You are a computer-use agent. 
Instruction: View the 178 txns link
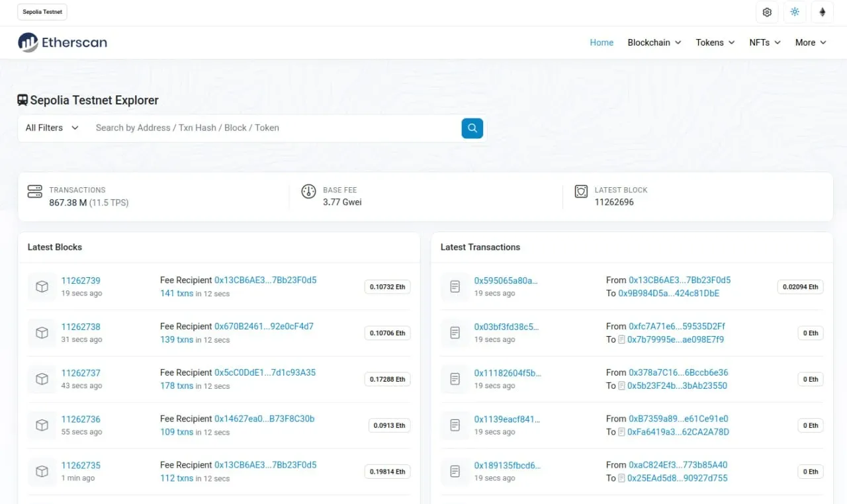[x=177, y=386]
